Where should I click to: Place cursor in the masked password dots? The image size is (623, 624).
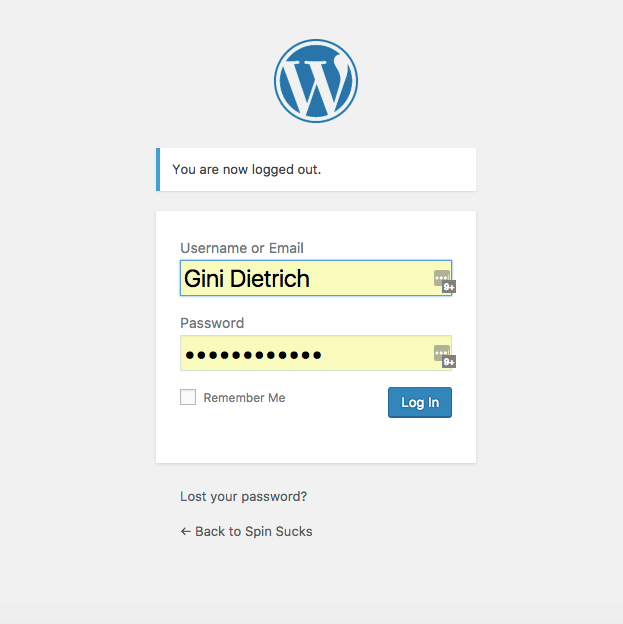tap(253, 355)
